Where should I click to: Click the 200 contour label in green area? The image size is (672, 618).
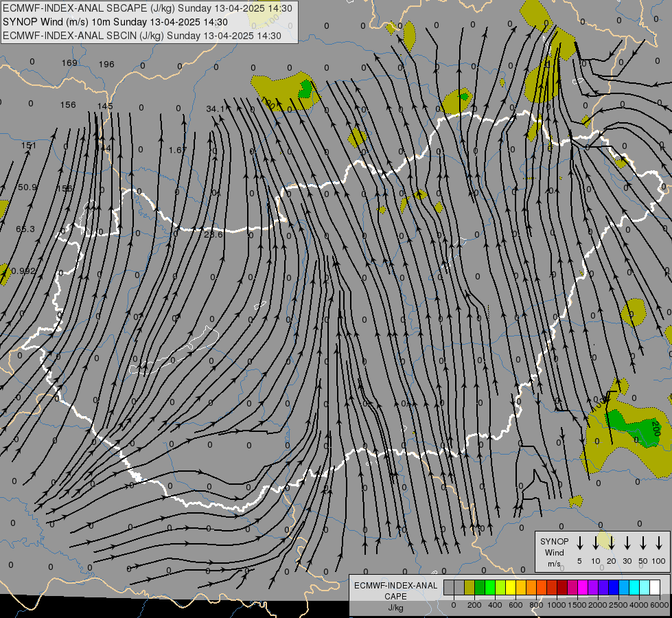pyautogui.click(x=656, y=428)
